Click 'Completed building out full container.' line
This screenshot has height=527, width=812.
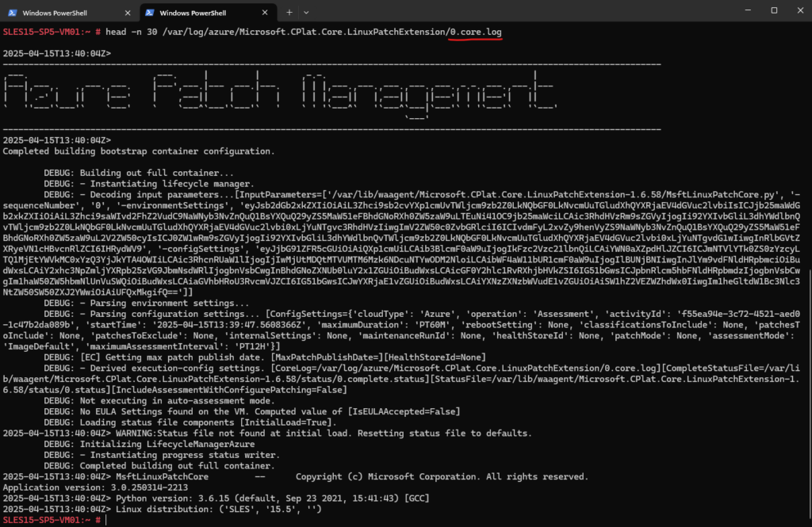click(159, 466)
